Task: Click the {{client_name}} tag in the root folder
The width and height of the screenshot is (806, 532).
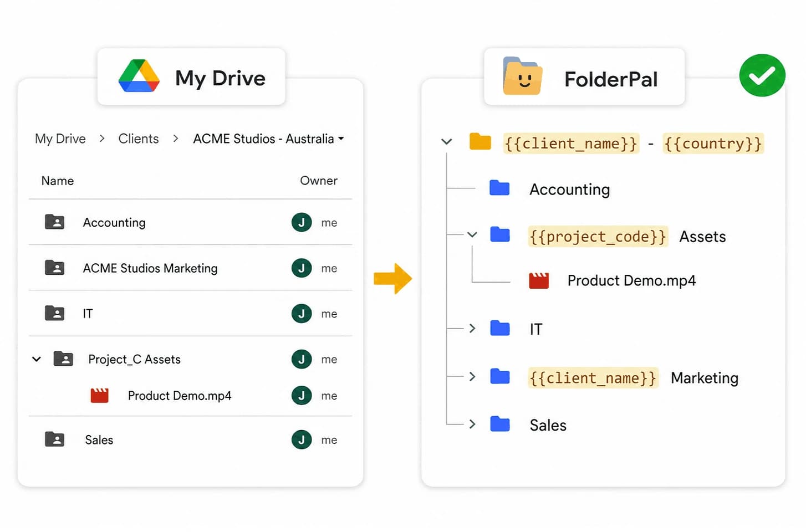Action: click(x=571, y=144)
